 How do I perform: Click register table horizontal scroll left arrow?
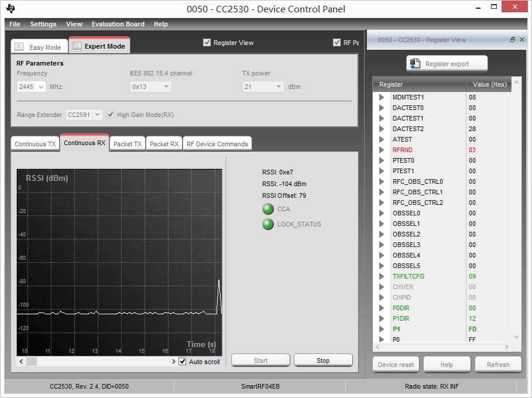pyautogui.click(x=377, y=346)
